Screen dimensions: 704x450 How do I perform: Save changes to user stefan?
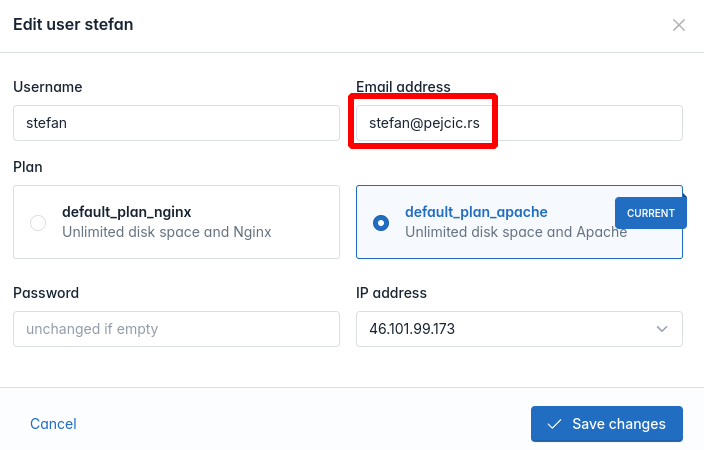607,424
